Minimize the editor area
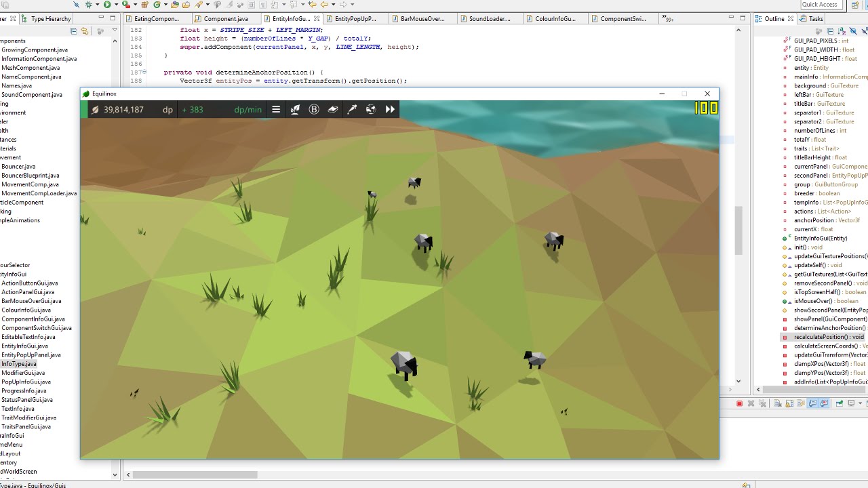Screen dimensions: 868x488 (x=732, y=18)
